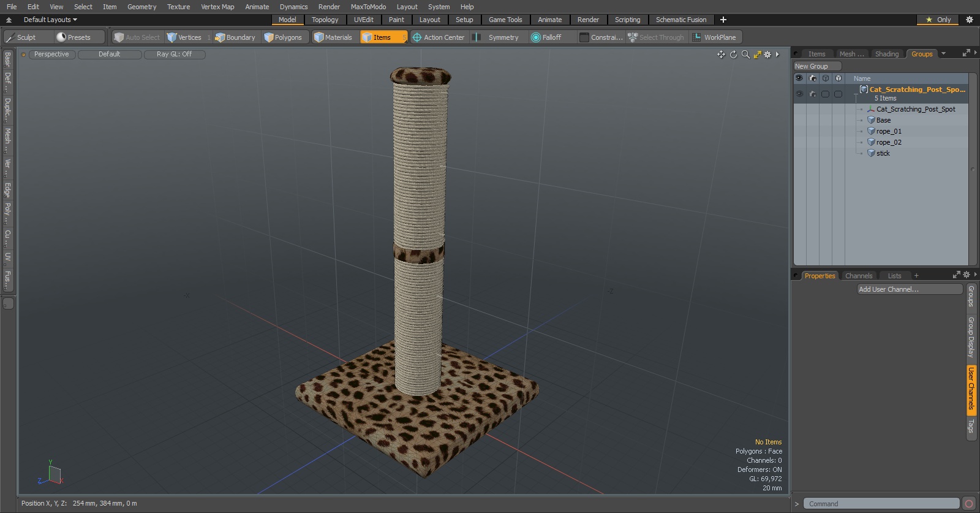Image resolution: width=980 pixels, height=513 pixels.
Task: Switch to the Shading panel tab
Action: pos(886,54)
